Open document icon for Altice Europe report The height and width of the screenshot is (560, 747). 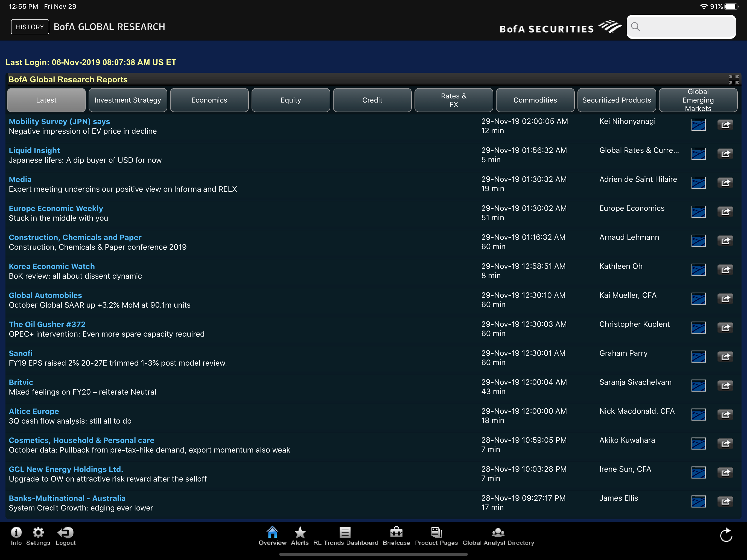(698, 415)
